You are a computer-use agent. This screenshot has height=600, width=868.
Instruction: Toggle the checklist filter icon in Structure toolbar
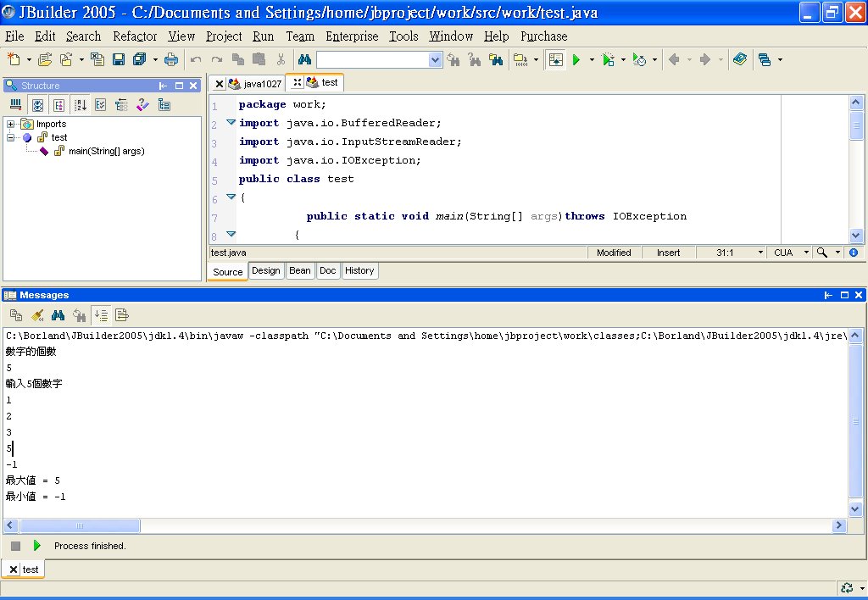click(x=100, y=104)
